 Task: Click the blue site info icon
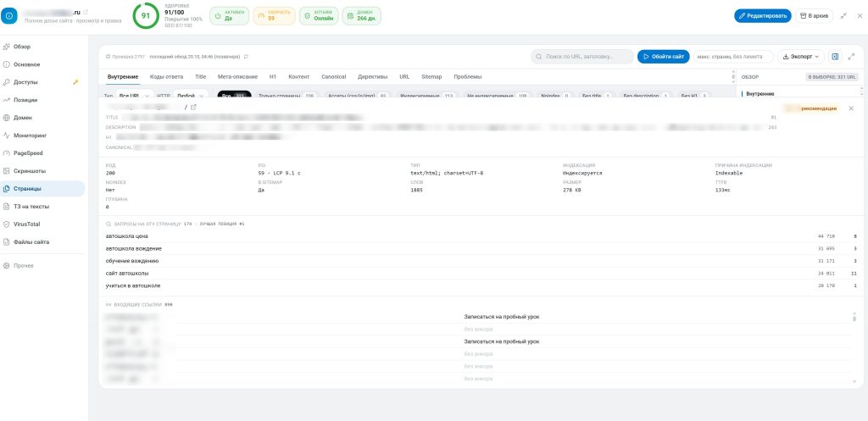point(8,15)
